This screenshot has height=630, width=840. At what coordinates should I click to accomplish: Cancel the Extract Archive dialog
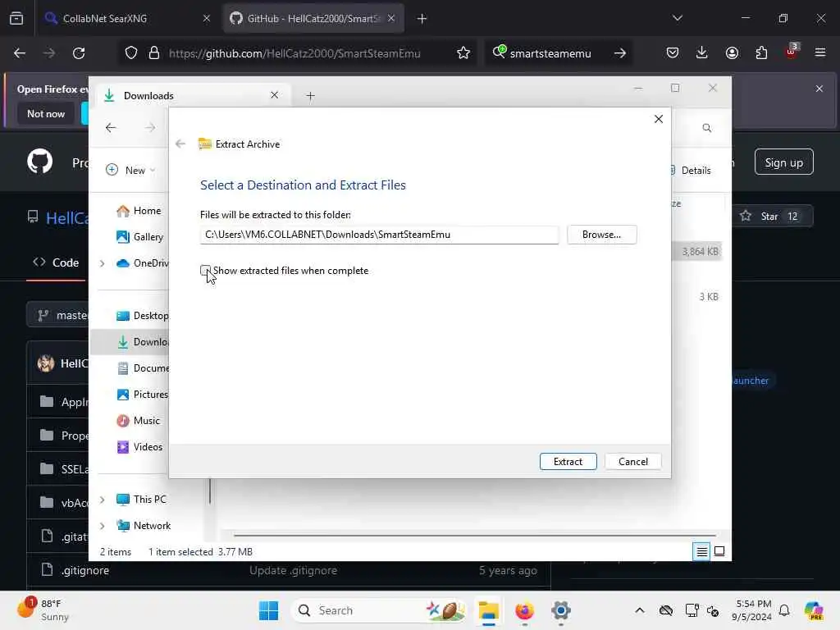(632, 461)
